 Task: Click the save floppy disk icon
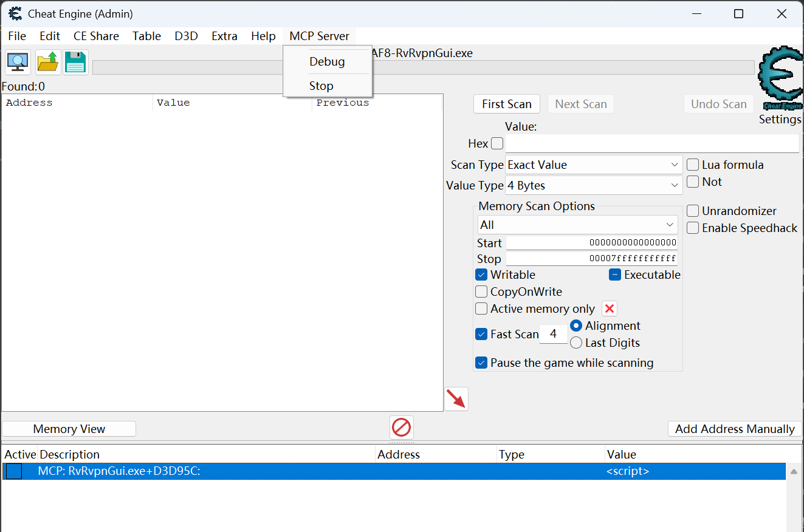point(76,62)
